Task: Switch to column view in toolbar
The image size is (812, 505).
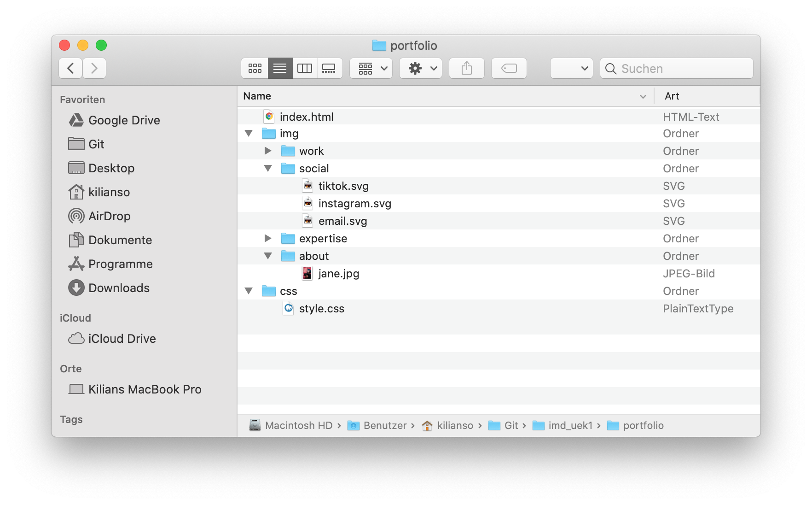Action: pos(305,68)
